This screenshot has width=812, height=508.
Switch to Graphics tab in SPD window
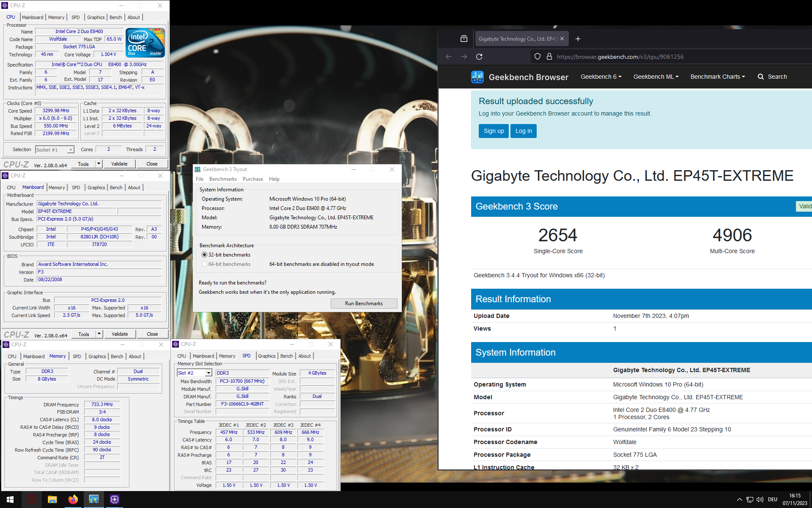click(267, 356)
